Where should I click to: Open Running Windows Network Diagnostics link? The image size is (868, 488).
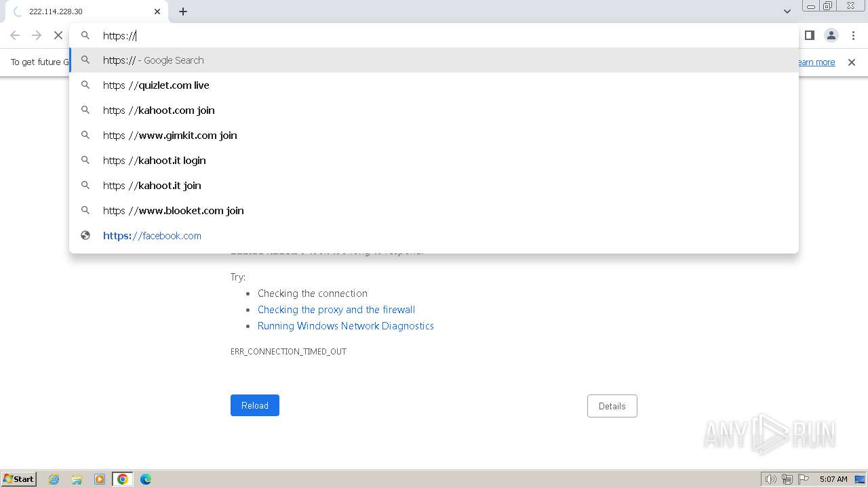345,326
